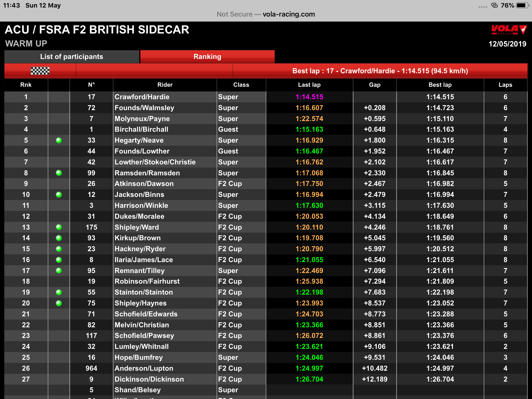
Task: Select rider Lumley/Whitnall
Action: click(142, 347)
